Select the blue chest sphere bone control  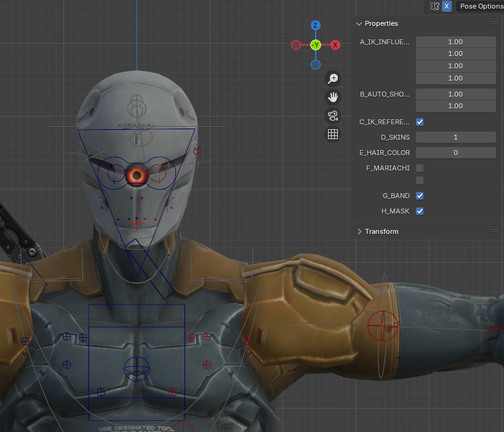[137, 369]
